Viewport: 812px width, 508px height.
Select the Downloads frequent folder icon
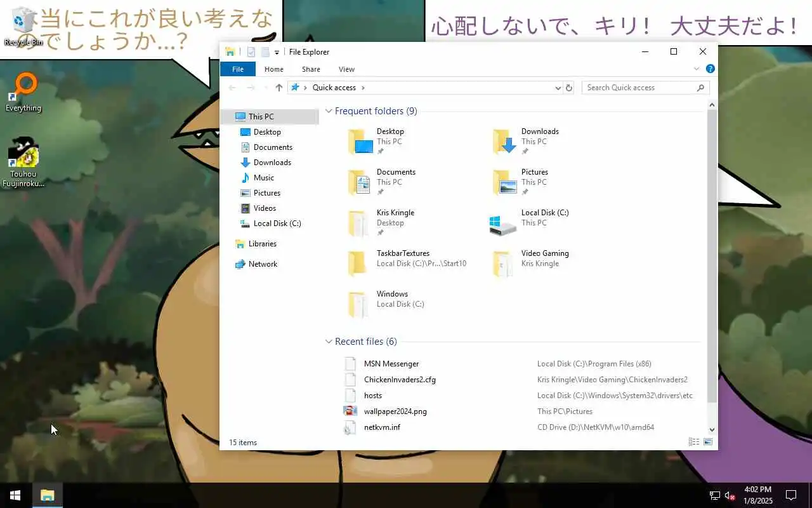click(x=505, y=142)
